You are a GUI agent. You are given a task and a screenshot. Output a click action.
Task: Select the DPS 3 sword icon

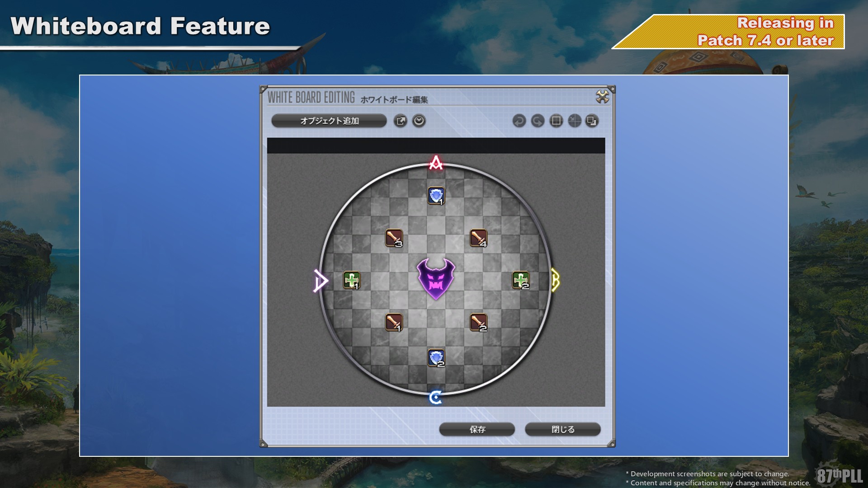[394, 238]
